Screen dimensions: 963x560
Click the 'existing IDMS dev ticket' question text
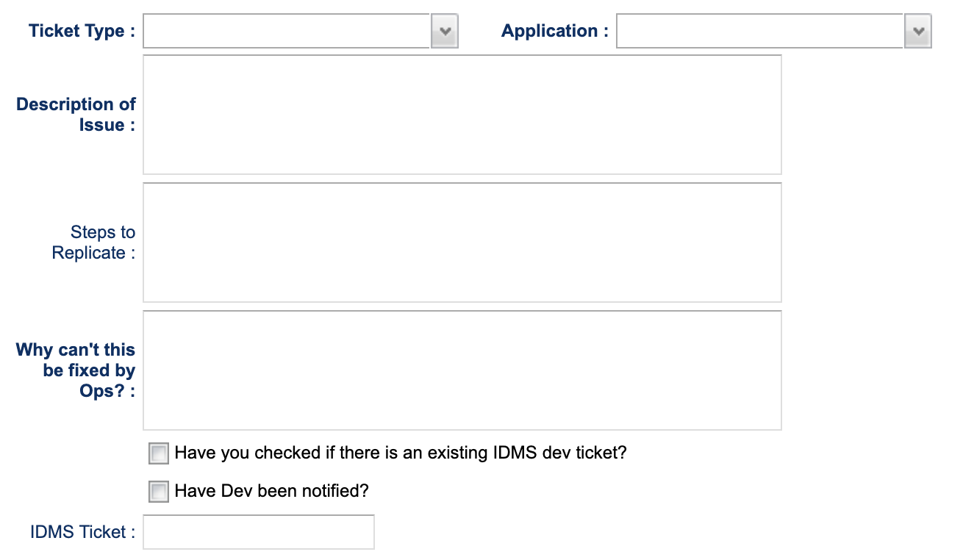coord(401,453)
